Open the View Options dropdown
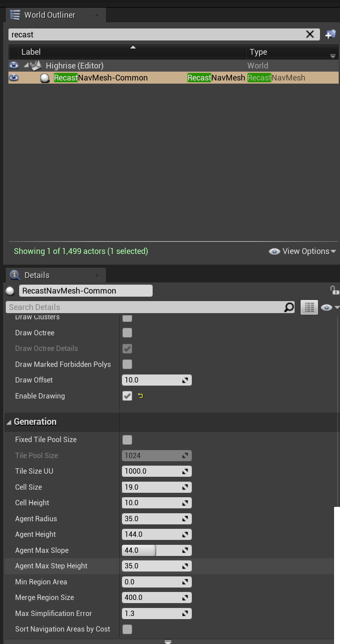Screen dimensions: 340x644 pos(303,251)
